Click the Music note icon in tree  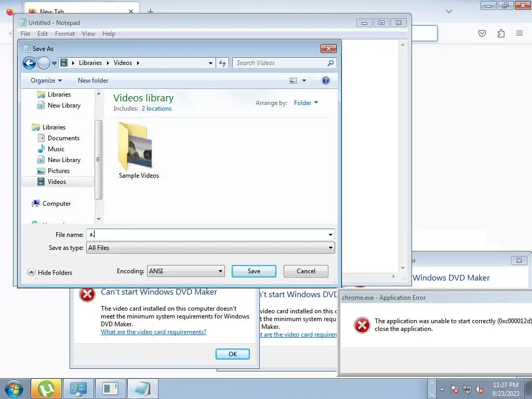(x=41, y=149)
